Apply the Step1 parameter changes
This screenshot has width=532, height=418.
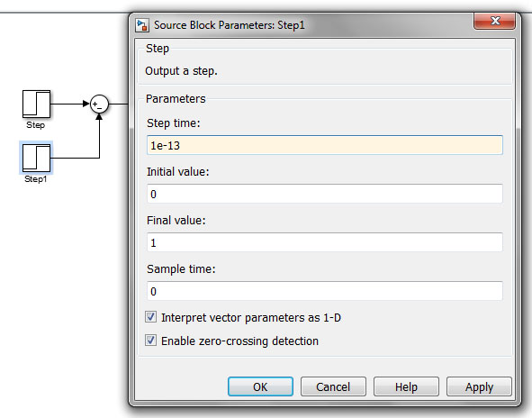(479, 386)
